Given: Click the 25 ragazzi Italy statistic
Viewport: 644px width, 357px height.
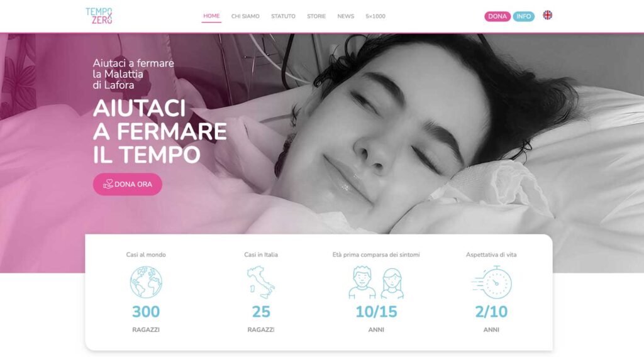Looking at the screenshot, I should click(x=261, y=312).
